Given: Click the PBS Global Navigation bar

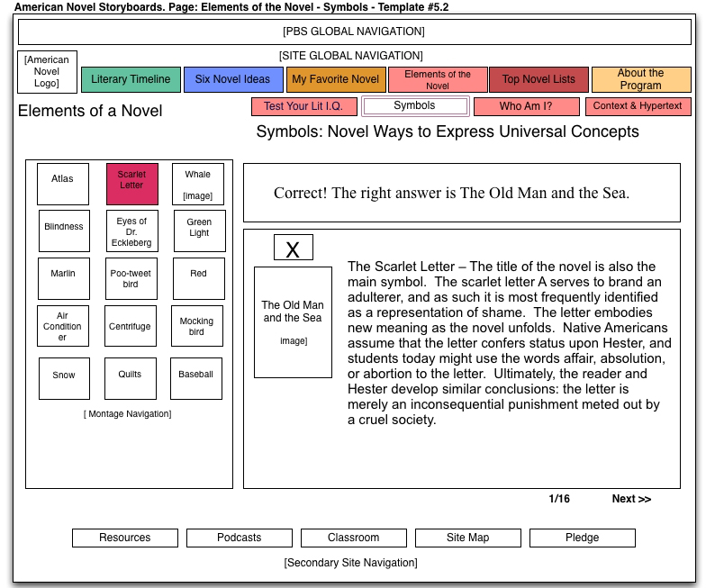Looking at the screenshot, I should click(354, 32).
